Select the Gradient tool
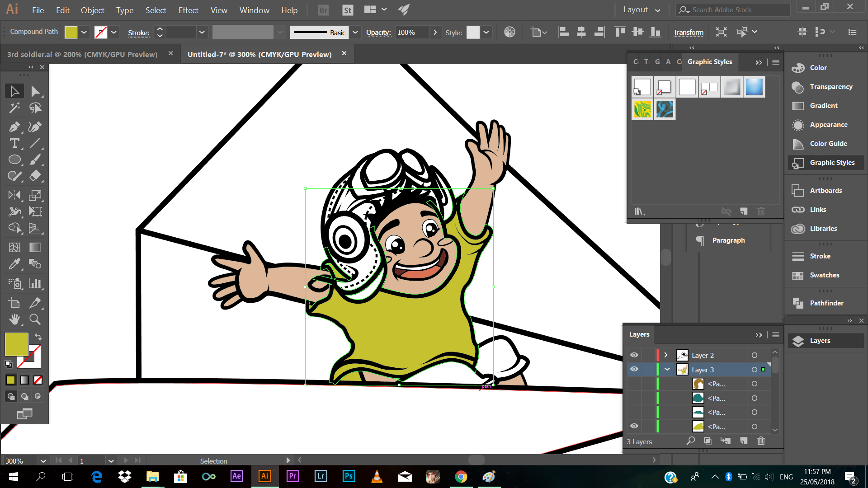Viewport: 868px width, 488px height. click(x=35, y=247)
